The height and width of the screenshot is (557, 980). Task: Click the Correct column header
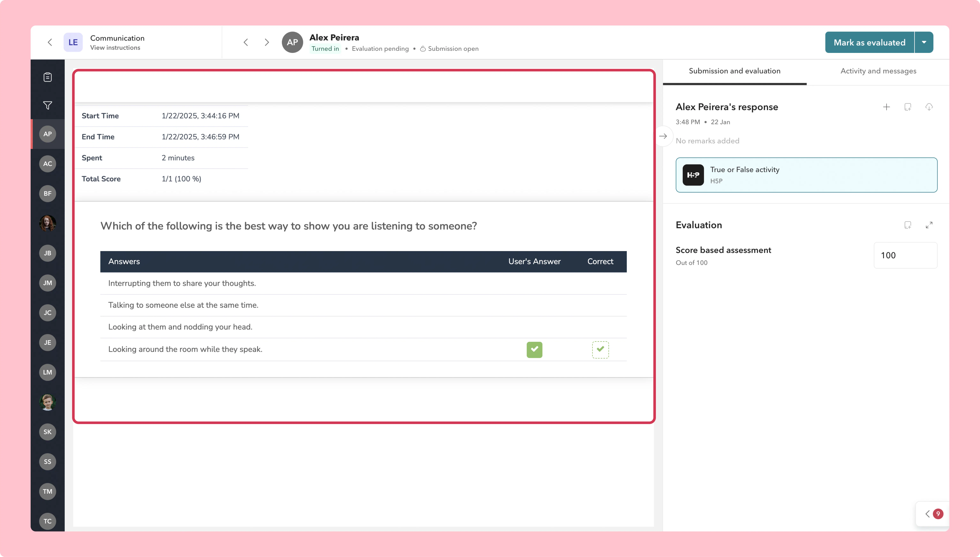pos(600,262)
